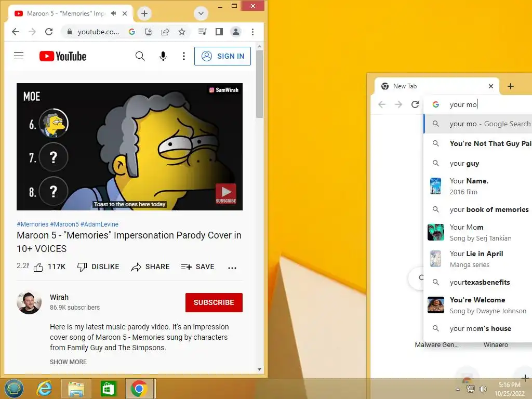Select 'You're Not That Guy Pal' suggestion

(478, 143)
